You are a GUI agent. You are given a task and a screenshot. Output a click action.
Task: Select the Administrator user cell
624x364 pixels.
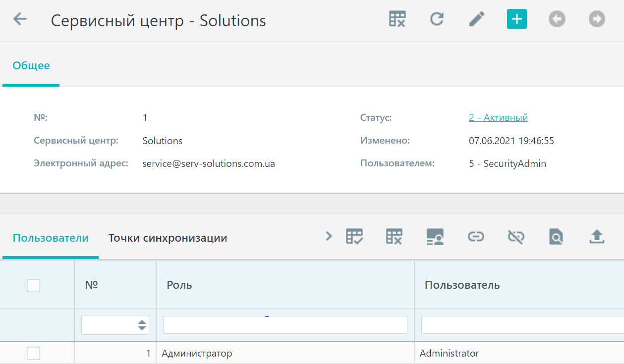(x=519, y=353)
